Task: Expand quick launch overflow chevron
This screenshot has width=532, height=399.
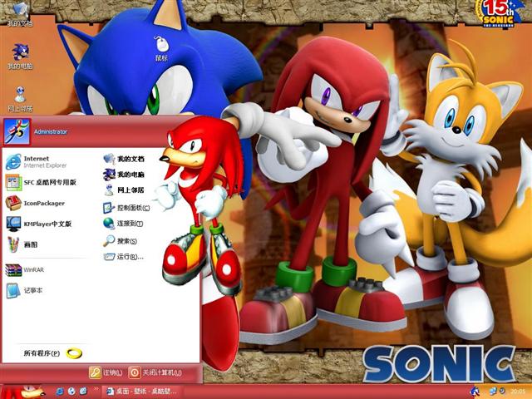Action: pos(96,389)
